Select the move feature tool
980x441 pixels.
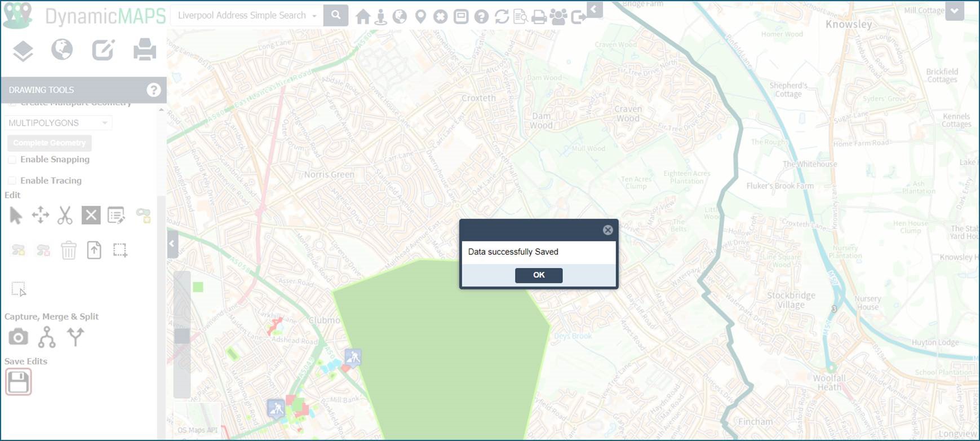(41, 215)
